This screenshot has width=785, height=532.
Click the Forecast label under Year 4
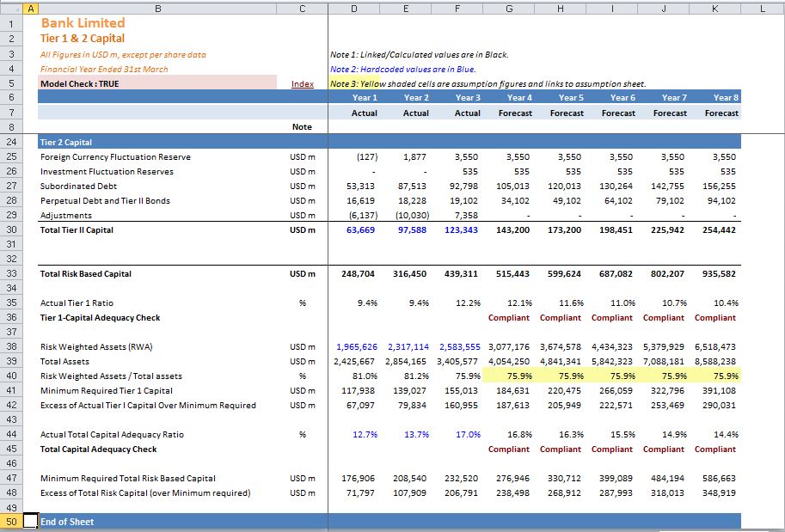point(515,113)
